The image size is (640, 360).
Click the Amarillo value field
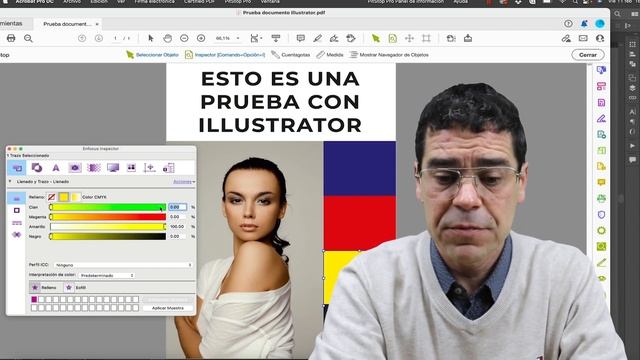[x=178, y=227]
